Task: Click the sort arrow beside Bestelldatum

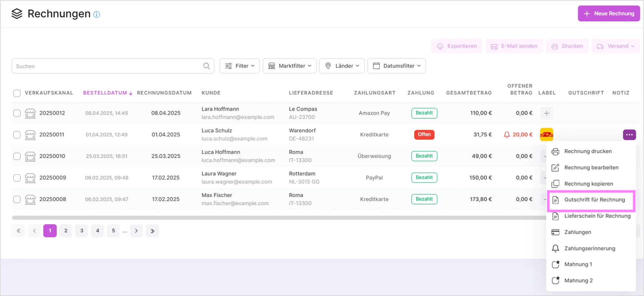Action: pyautogui.click(x=131, y=93)
